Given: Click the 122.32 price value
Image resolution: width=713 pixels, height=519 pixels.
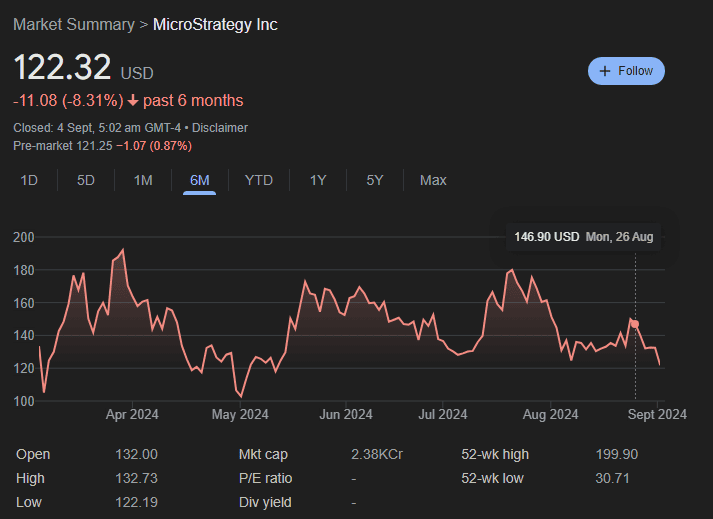Looking at the screenshot, I should pyautogui.click(x=62, y=67).
